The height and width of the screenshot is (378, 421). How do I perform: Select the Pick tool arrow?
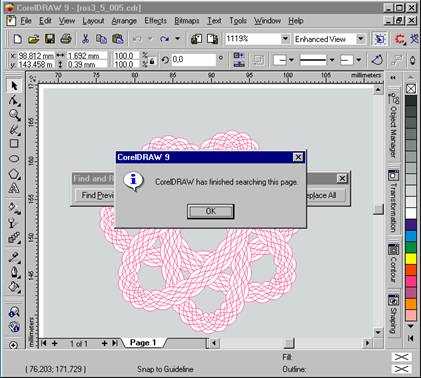(14, 86)
